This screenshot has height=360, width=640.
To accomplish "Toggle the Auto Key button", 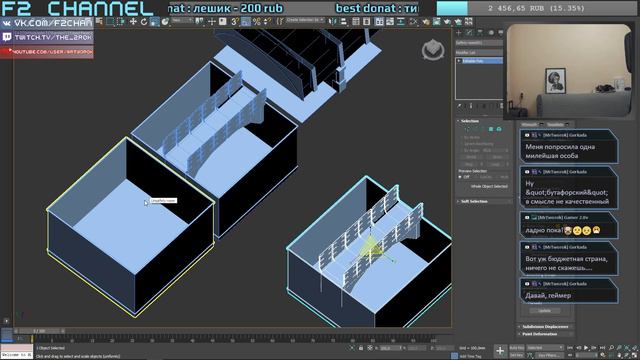I will click(x=517, y=348).
